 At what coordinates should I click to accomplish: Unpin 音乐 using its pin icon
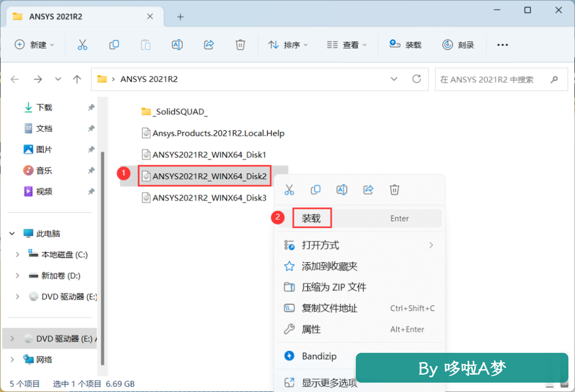click(x=91, y=171)
